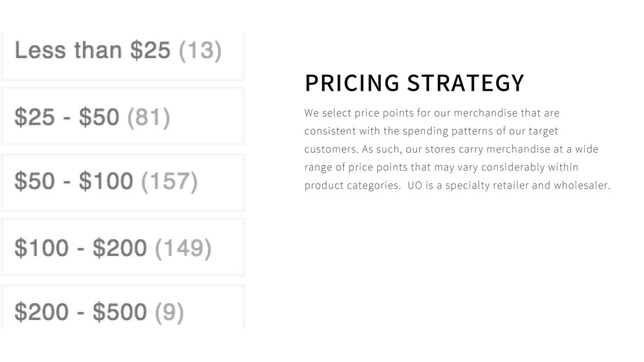
Task: Click the (13) item count
Action: [x=200, y=51]
